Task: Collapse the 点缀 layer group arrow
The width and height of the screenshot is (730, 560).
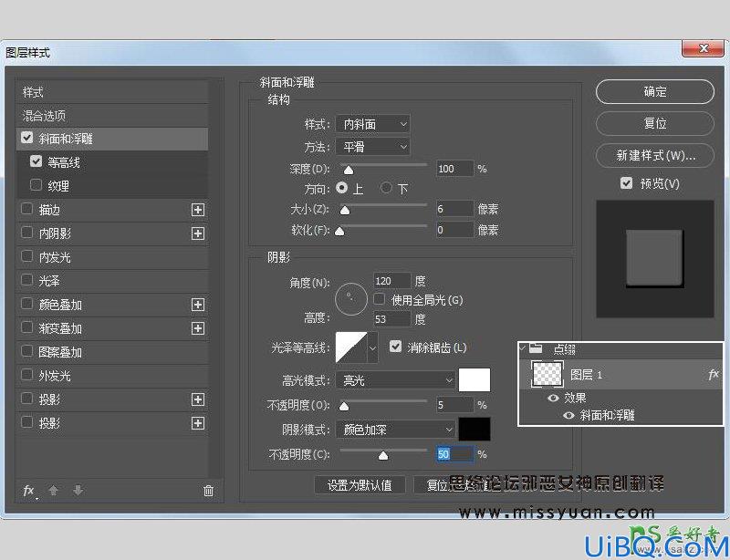Action: (x=523, y=347)
